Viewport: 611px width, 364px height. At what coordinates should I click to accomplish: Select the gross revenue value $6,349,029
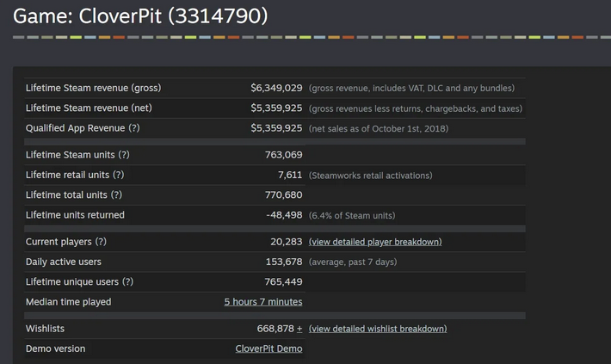coord(276,88)
